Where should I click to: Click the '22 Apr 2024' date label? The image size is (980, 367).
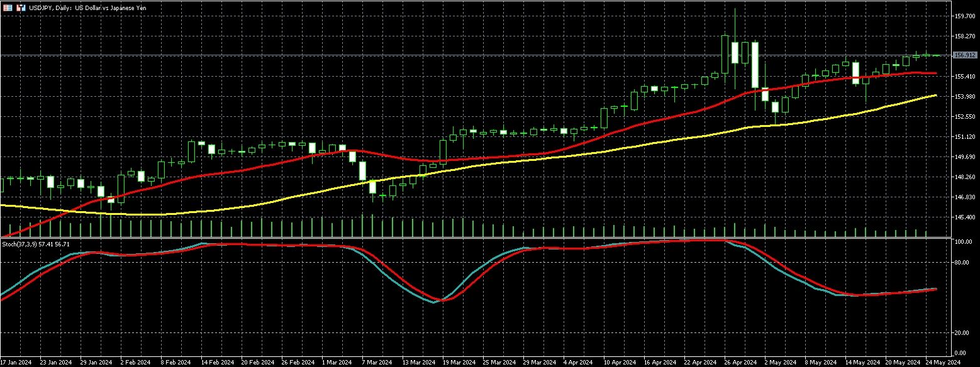click(x=701, y=363)
